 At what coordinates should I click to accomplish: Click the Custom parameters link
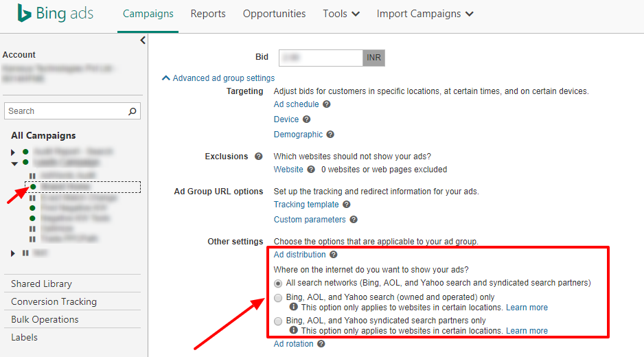pyautogui.click(x=310, y=220)
